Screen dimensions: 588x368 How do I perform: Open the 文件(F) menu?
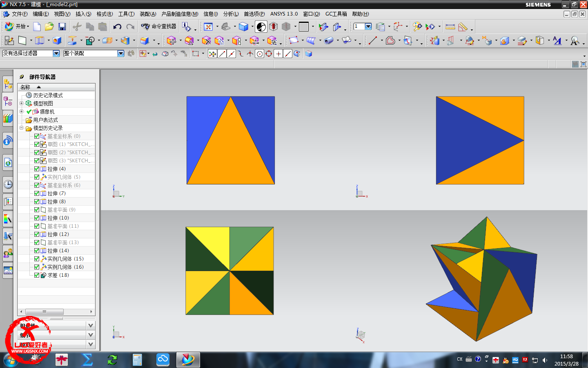(20, 14)
